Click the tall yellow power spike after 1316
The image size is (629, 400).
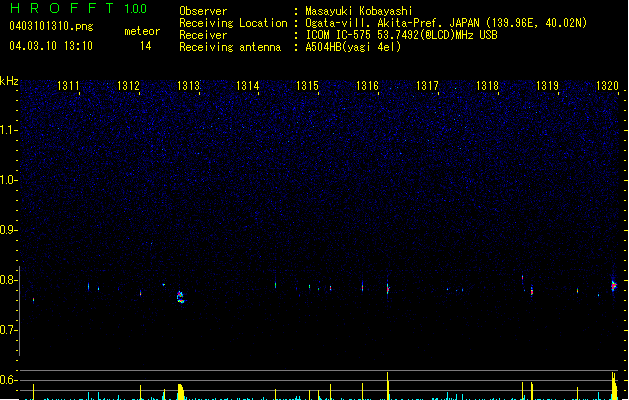388,386
